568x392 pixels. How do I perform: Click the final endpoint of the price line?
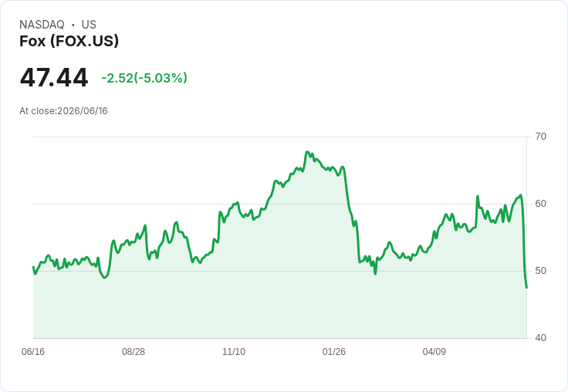tap(526, 288)
